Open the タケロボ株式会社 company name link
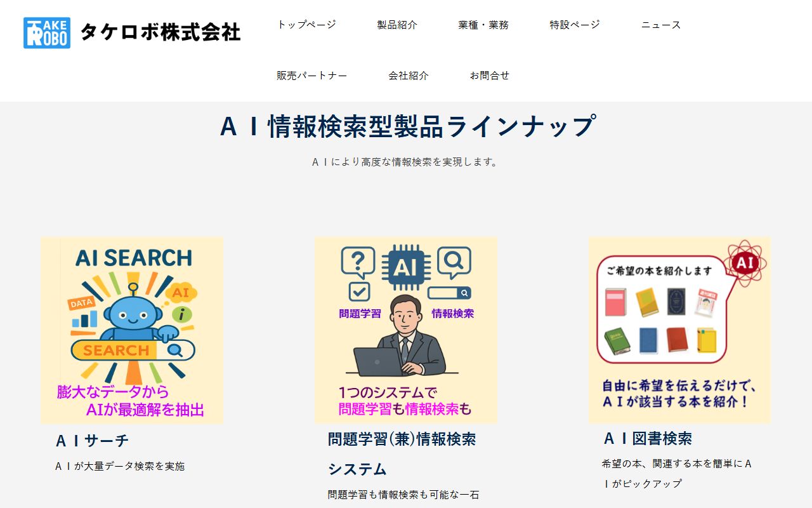 click(160, 32)
